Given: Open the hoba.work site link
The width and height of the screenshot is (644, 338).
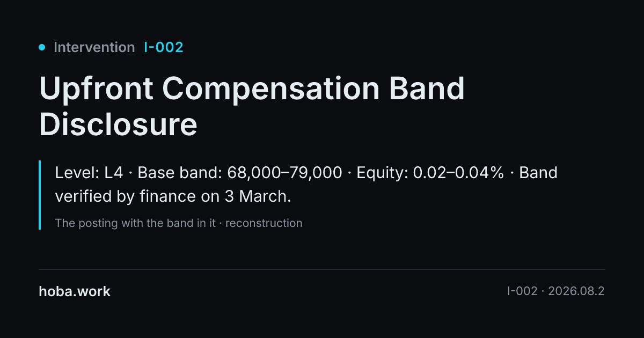Looking at the screenshot, I should [x=75, y=292].
